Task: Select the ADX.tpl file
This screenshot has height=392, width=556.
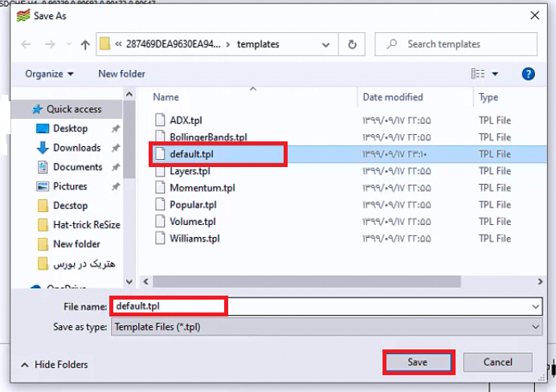Action: point(186,120)
